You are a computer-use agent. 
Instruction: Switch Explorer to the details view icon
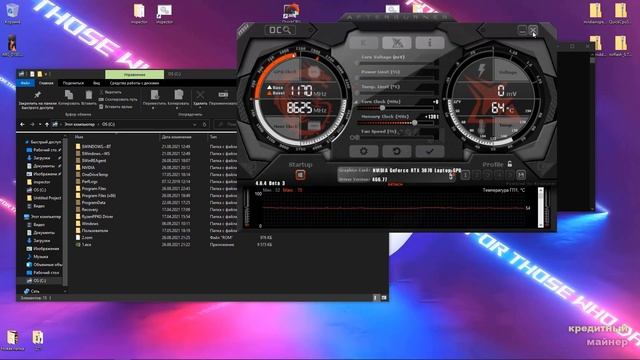point(375,298)
